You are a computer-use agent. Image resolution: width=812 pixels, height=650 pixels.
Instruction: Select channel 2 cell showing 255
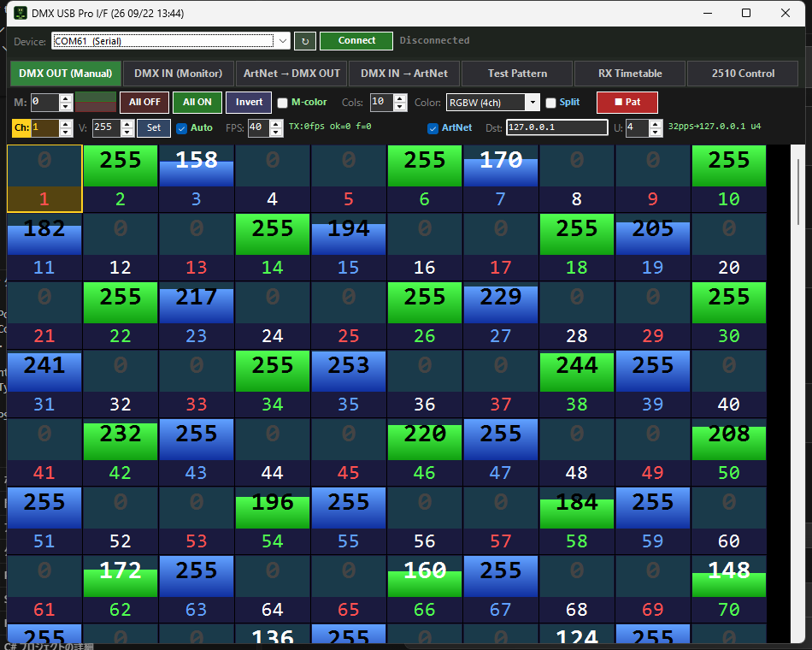coord(121,179)
